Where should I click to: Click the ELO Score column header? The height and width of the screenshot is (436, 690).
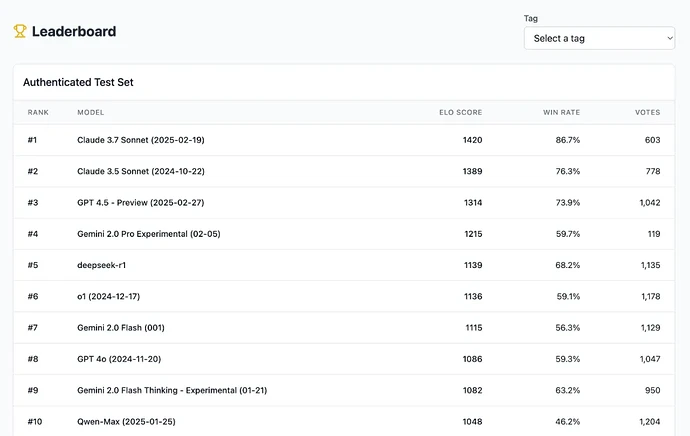461,112
